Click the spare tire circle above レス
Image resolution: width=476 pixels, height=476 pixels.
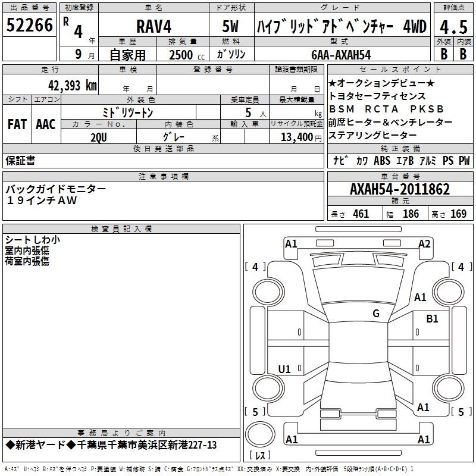(260, 434)
